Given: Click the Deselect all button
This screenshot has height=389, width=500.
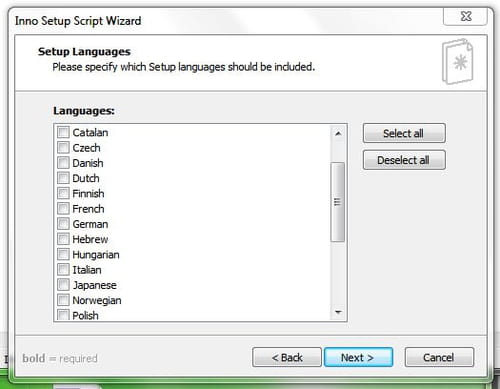Looking at the screenshot, I should [404, 160].
